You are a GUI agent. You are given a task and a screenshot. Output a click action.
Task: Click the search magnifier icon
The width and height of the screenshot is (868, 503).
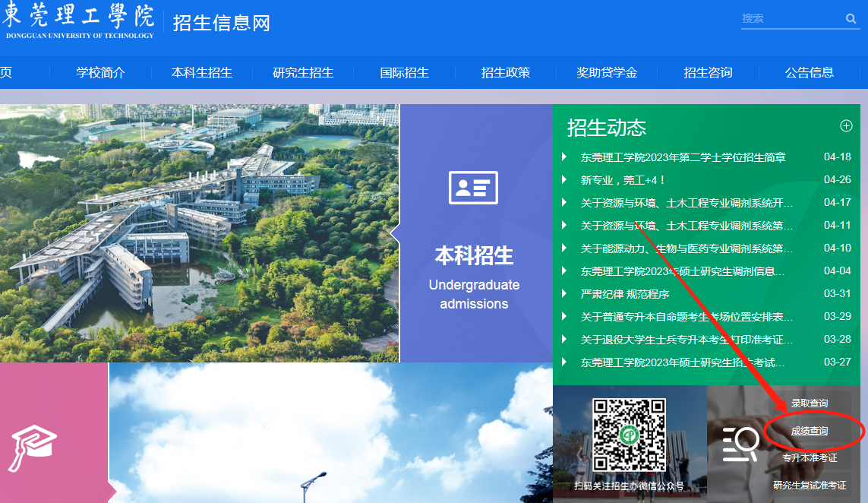851,18
